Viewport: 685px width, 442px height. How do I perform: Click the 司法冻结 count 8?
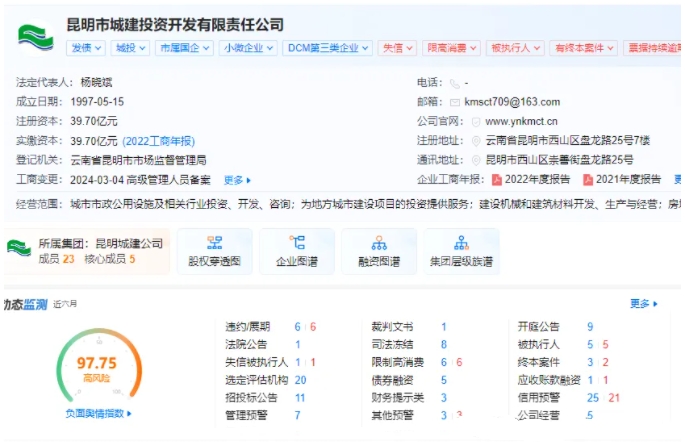444,345
